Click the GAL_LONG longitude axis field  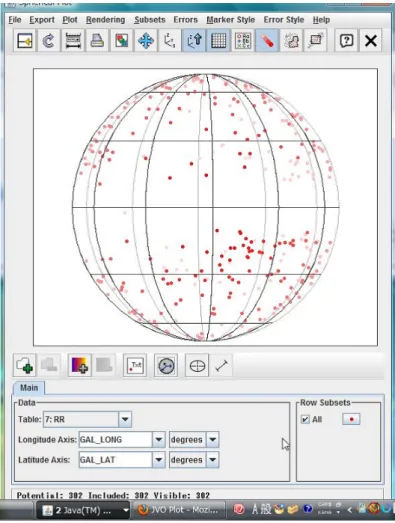coord(115,440)
